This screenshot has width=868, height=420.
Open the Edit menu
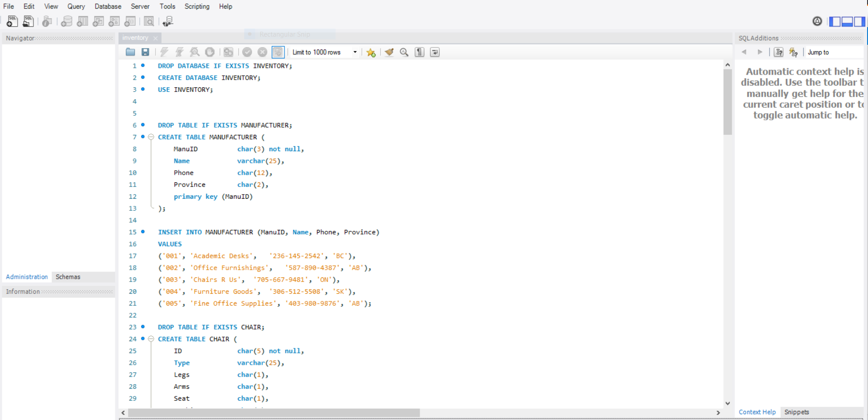29,6
